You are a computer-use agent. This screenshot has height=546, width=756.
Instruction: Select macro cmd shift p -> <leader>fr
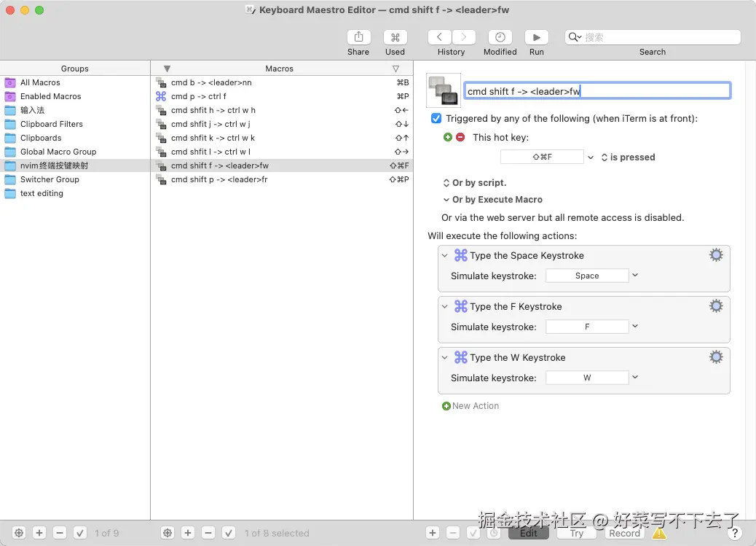(x=282, y=179)
